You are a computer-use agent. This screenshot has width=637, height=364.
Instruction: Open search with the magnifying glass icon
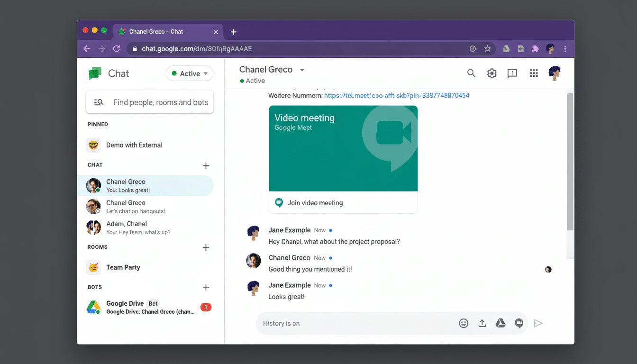[x=471, y=73]
